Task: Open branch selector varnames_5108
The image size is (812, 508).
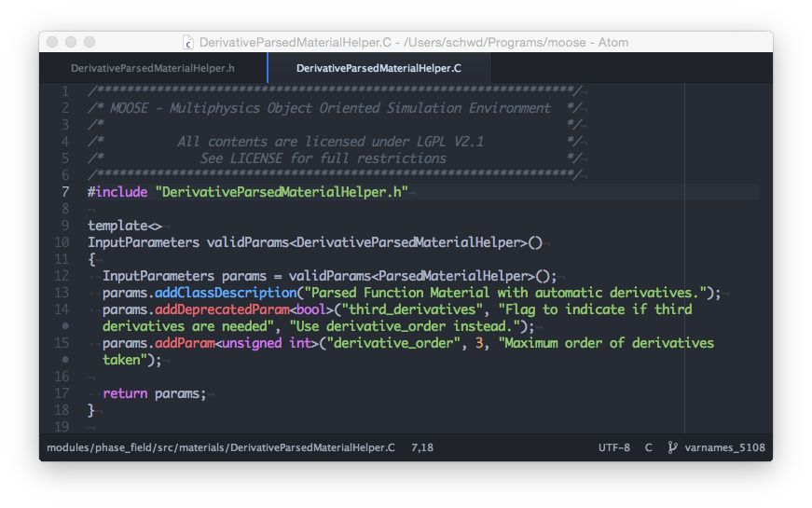Action: [x=724, y=448]
